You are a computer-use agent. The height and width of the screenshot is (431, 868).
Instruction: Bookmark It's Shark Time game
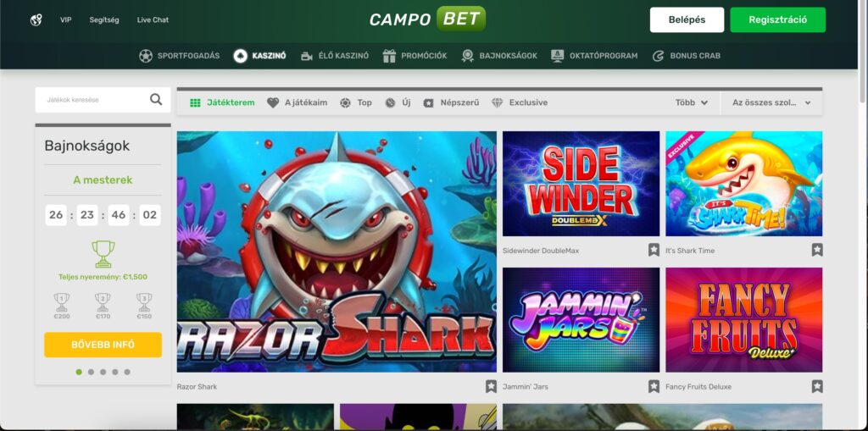click(x=817, y=250)
